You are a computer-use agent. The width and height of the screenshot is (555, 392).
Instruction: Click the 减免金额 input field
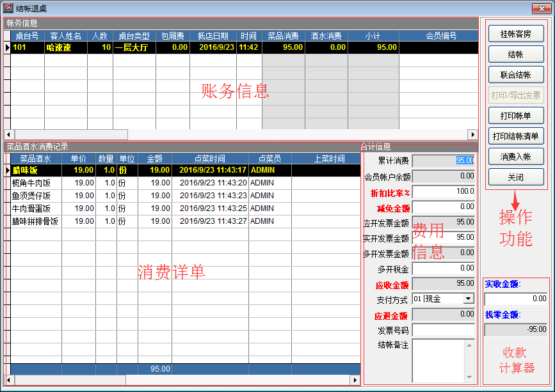443,207
